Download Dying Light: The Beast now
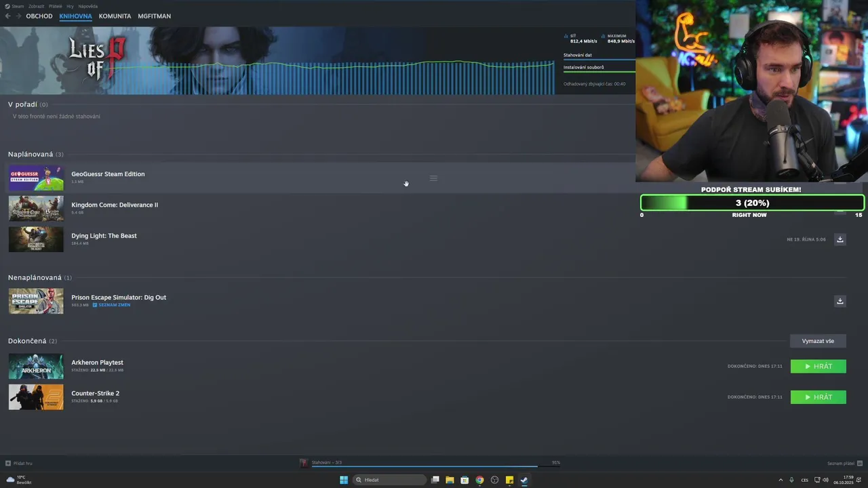The width and height of the screenshot is (868, 488). coord(840,239)
